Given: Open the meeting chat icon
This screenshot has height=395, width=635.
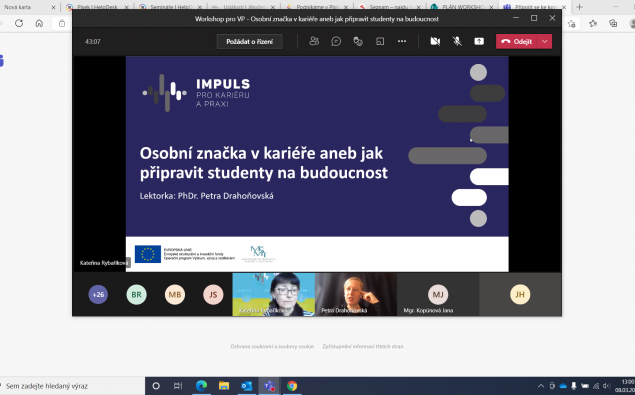Looking at the screenshot, I should point(336,41).
